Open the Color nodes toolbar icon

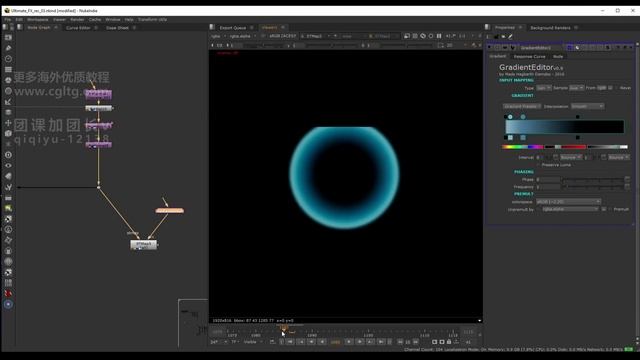pyautogui.click(x=8, y=80)
